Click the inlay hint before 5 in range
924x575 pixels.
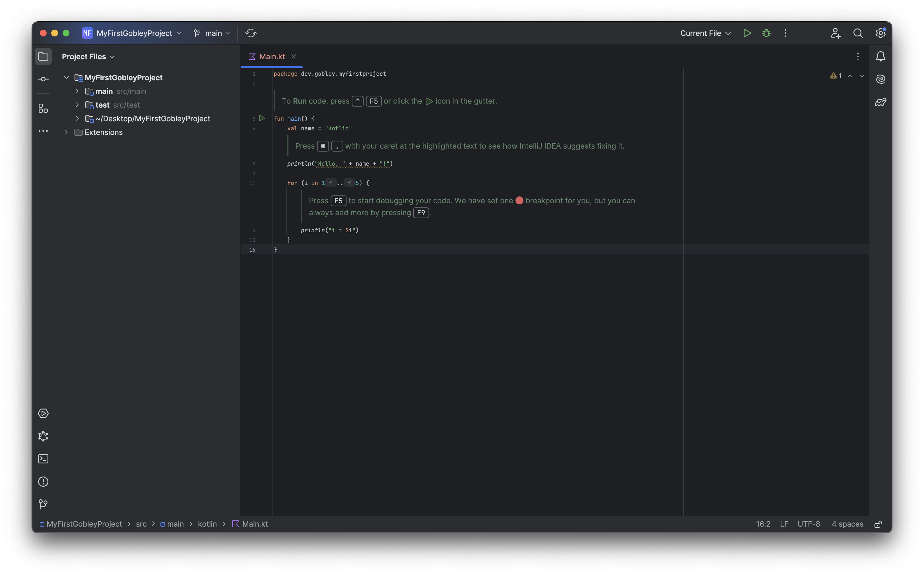pos(349,183)
